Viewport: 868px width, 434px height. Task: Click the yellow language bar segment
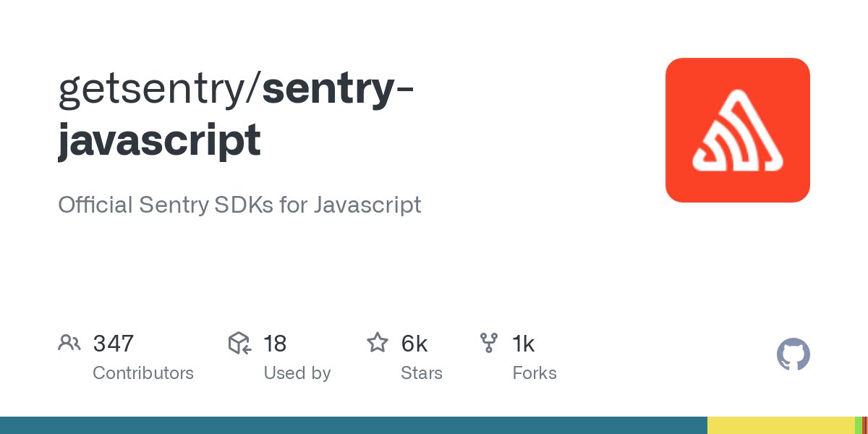780,425
